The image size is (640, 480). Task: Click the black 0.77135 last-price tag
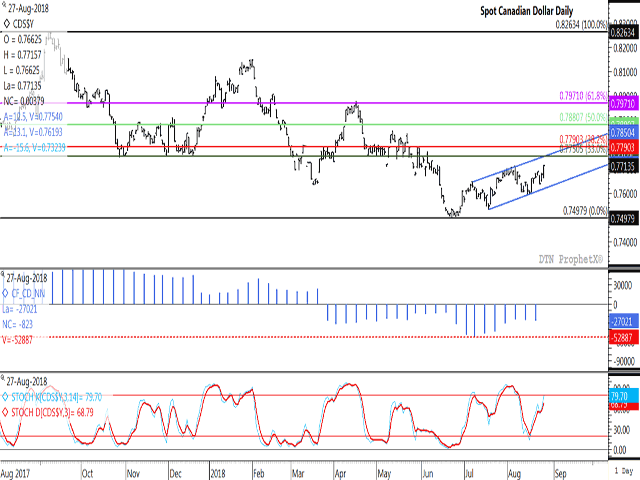pos(624,166)
